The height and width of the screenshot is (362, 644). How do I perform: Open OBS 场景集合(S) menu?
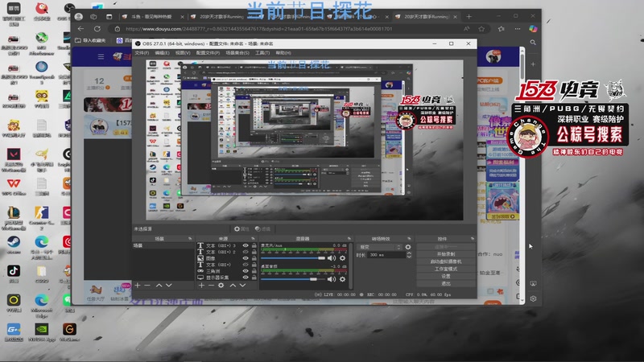(237, 53)
